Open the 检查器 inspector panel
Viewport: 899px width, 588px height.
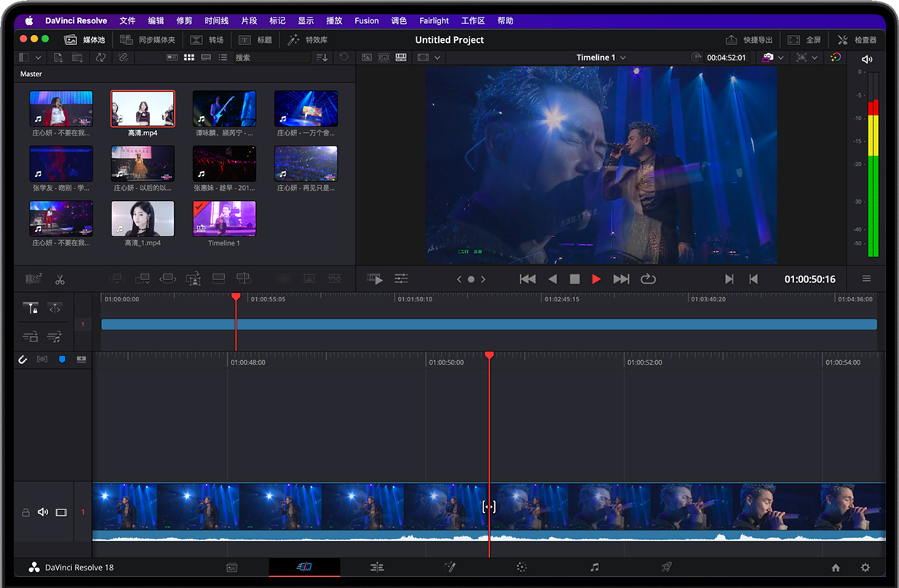click(x=857, y=40)
